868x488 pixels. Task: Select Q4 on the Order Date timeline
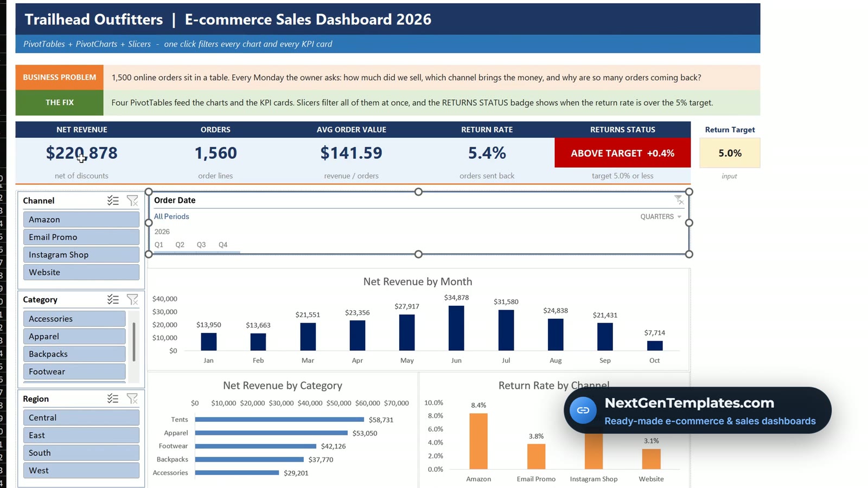click(223, 245)
